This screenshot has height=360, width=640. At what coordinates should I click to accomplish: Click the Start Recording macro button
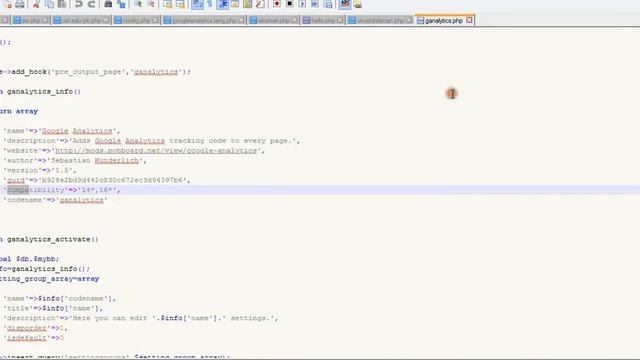(277, 4)
